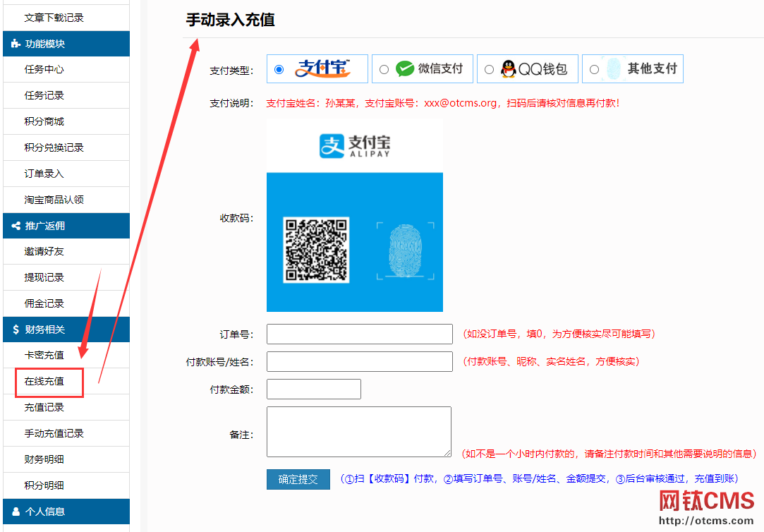Select the 微信支付 radio button
The height and width of the screenshot is (532, 764).
384,69
